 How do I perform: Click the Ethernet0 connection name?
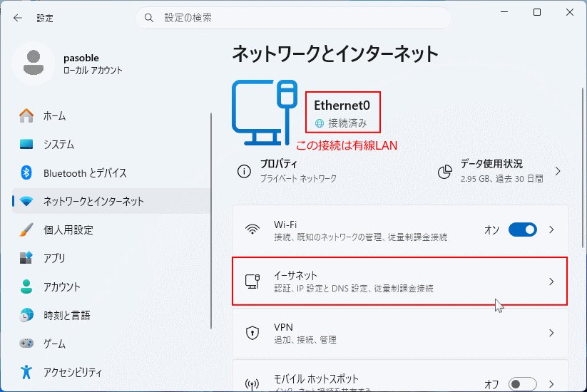pyautogui.click(x=342, y=105)
